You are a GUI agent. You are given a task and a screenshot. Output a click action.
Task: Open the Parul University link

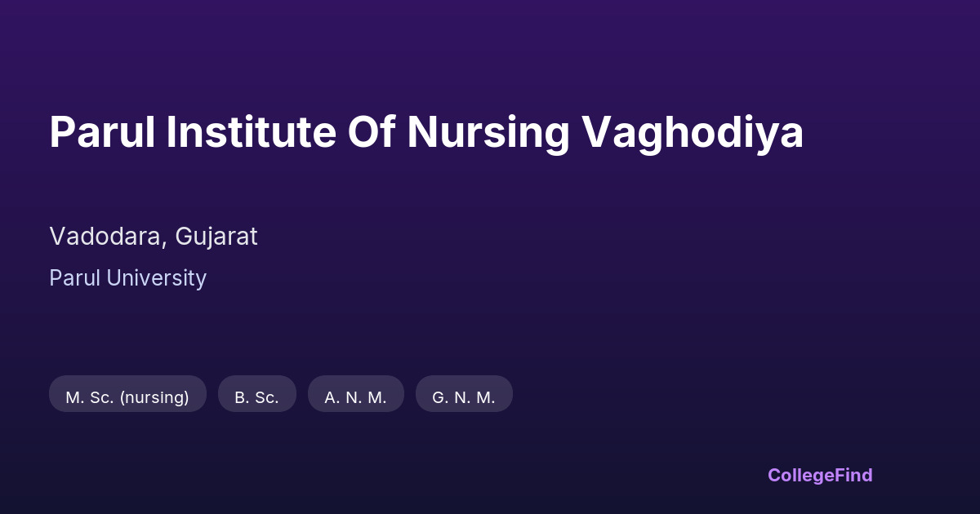point(127,278)
